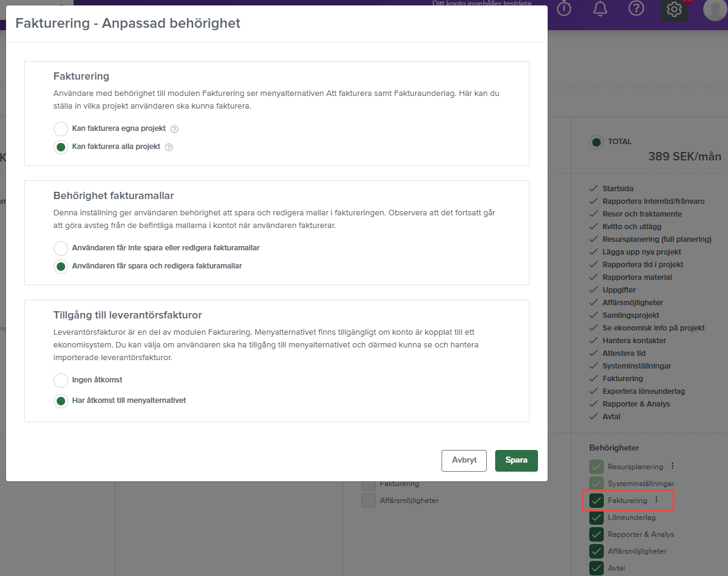Select 'Ingen åtkomst' radio option
Screen dimensions: 728x576
pos(61,381)
